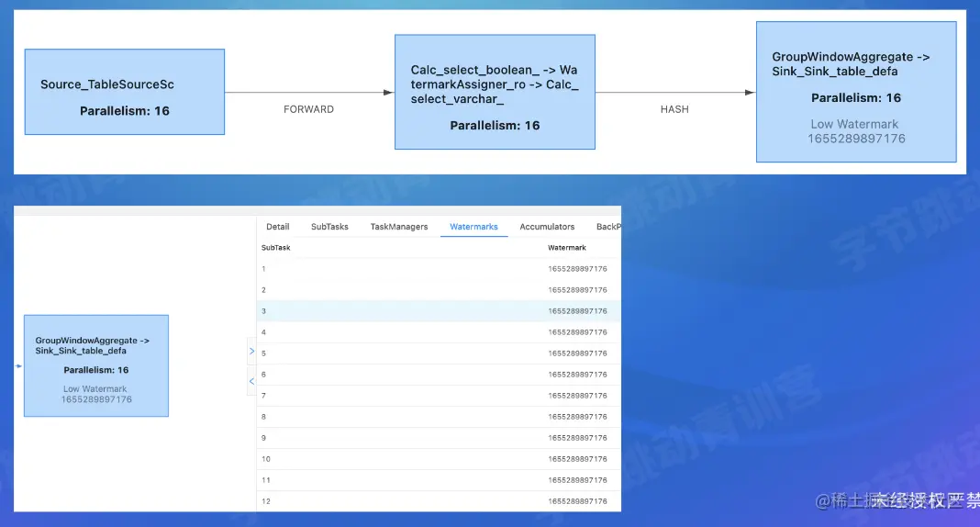Select subtask row 5

tap(439, 353)
